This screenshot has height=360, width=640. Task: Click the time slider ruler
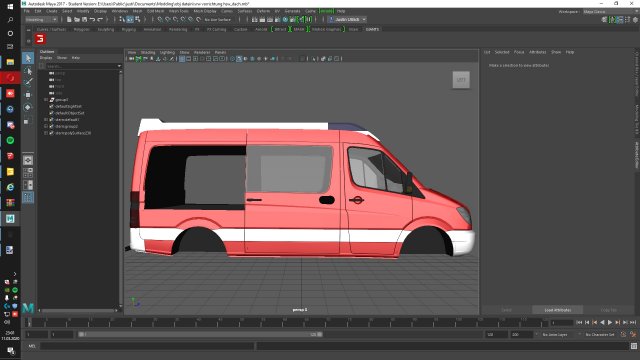(x=287, y=322)
